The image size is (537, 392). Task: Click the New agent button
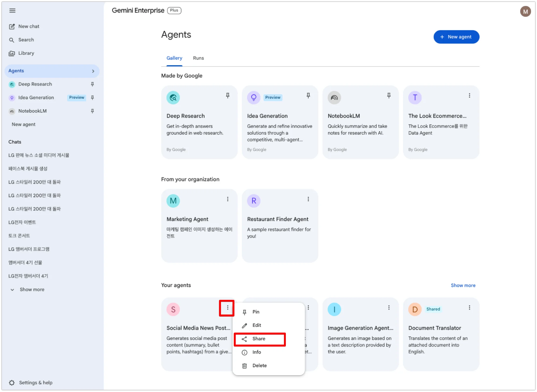coord(456,37)
